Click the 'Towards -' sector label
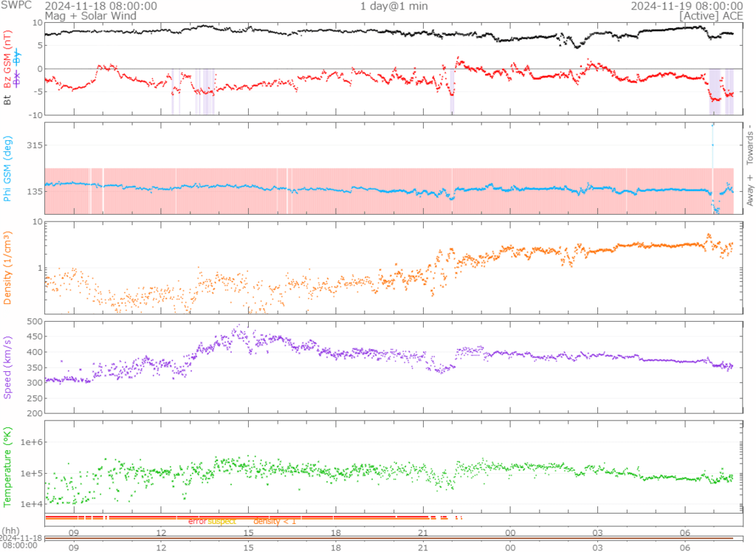 750,145
